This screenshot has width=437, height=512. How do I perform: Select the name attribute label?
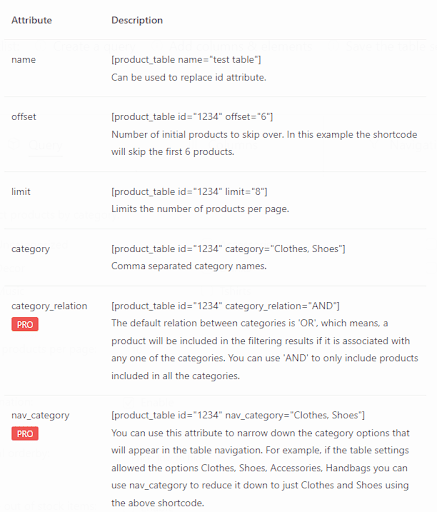point(23,60)
